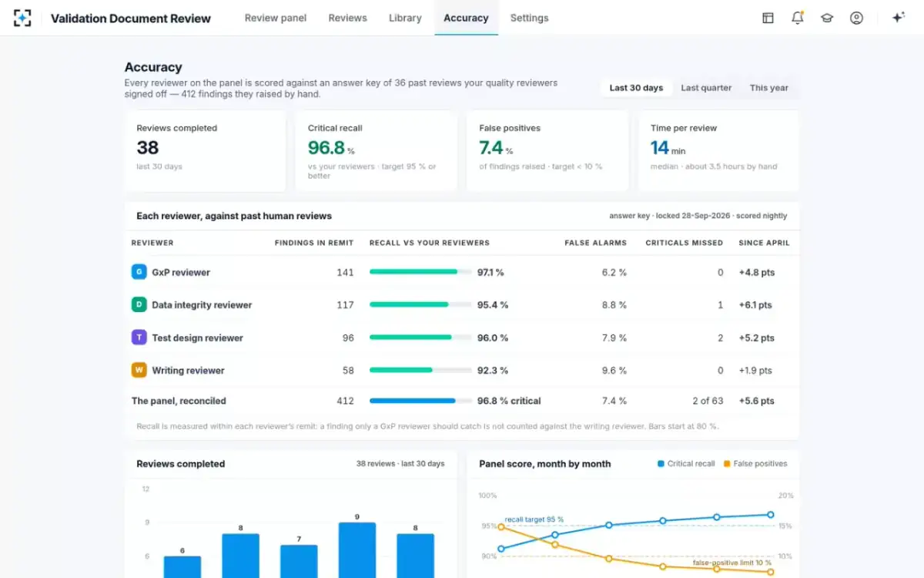The height and width of the screenshot is (578, 924).
Task: Open the layout panel icon
Action: [x=768, y=18]
